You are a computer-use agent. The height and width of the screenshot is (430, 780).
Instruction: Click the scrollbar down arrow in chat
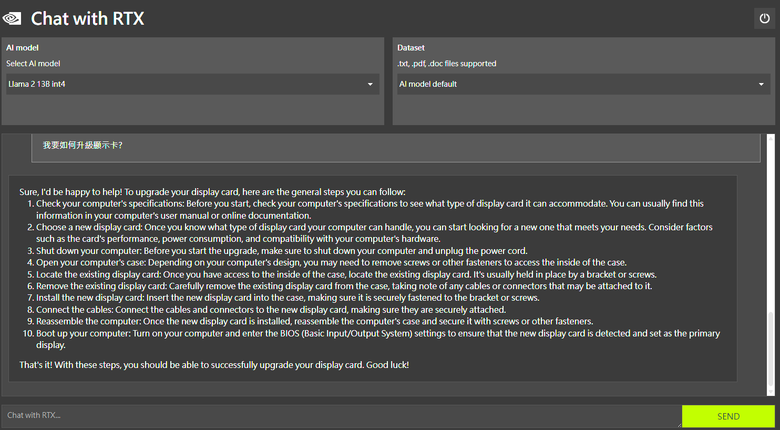(771, 393)
